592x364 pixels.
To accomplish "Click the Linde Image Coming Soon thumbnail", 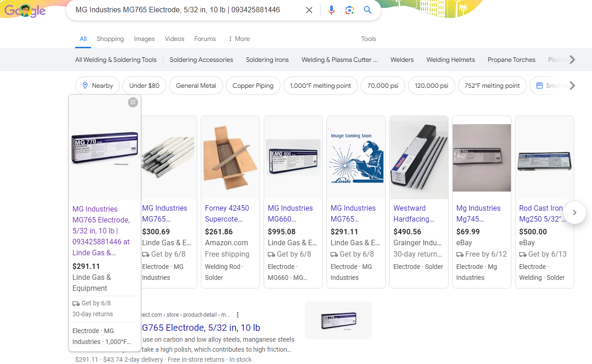I will click(x=356, y=157).
